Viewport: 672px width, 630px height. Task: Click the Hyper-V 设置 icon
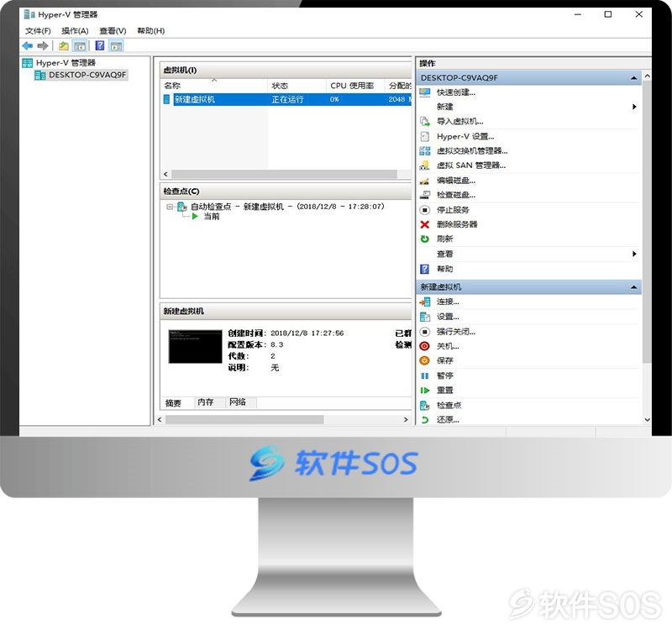(x=425, y=136)
